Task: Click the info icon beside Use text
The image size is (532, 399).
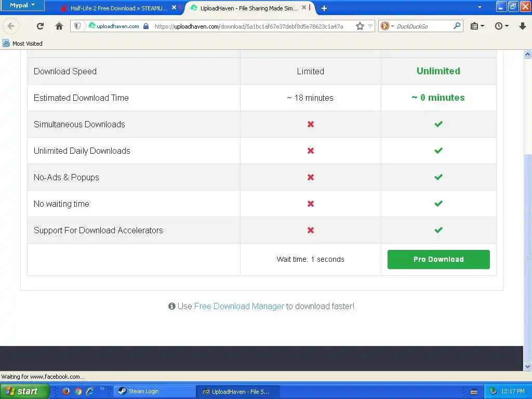Action: pyautogui.click(x=172, y=306)
